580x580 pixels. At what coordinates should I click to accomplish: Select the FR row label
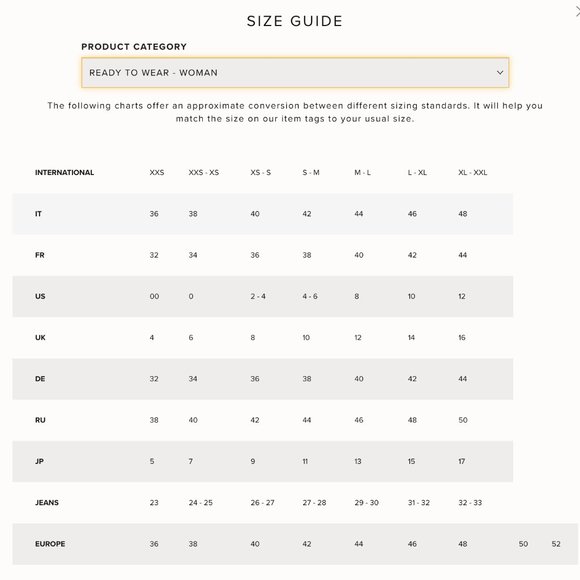(x=40, y=255)
